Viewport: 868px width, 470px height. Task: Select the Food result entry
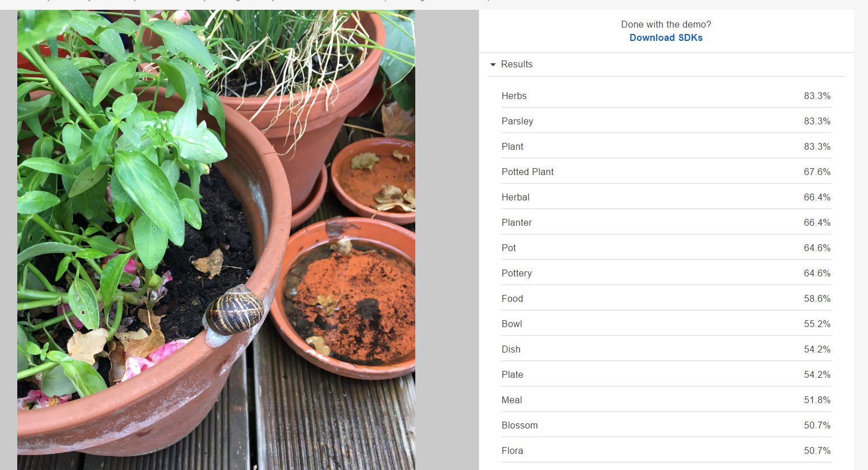(666, 298)
